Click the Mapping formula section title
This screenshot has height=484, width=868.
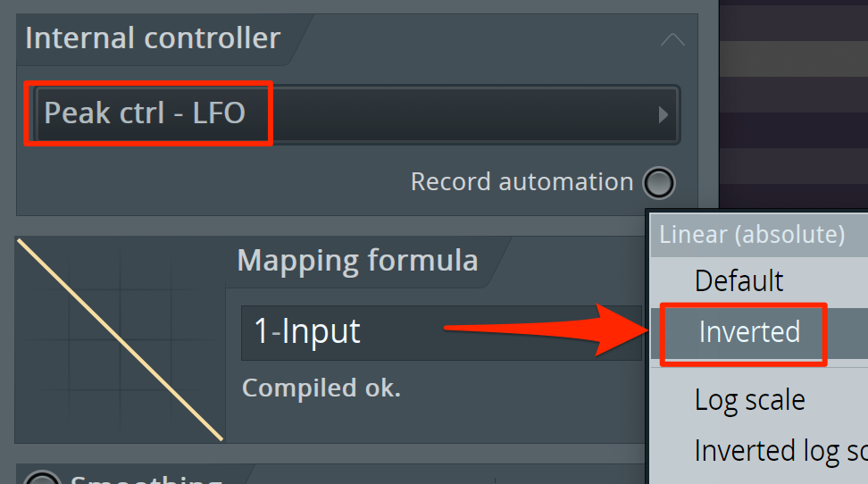click(x=357, y=260)
